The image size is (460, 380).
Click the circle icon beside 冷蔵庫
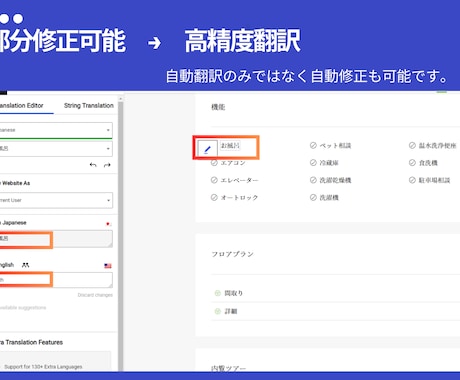pyautogui.click(x=313, y=163)
